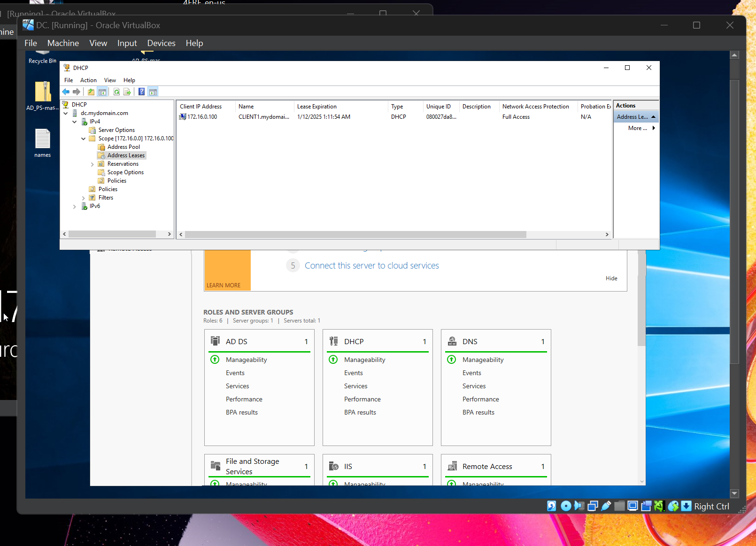Viewport: 756px width, 546px height.
Task: Click VirtualBox mouse integration indicator
Action: click(x=673, y=506)
